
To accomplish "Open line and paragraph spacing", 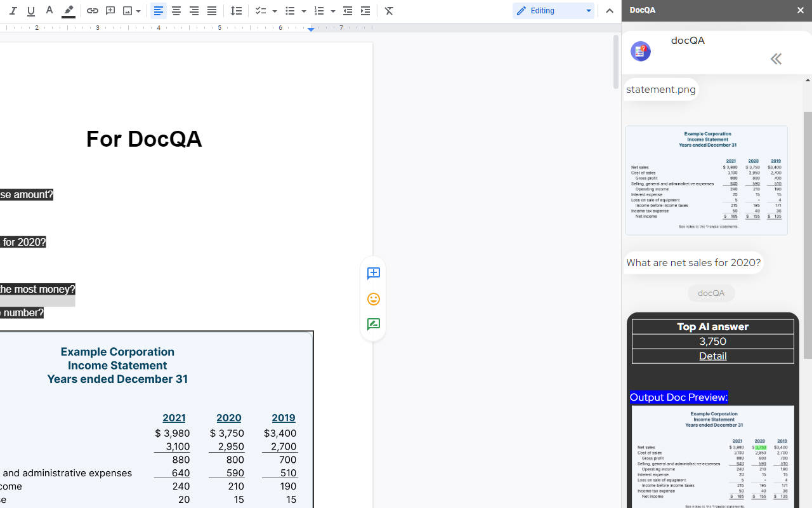I will 237,11.
